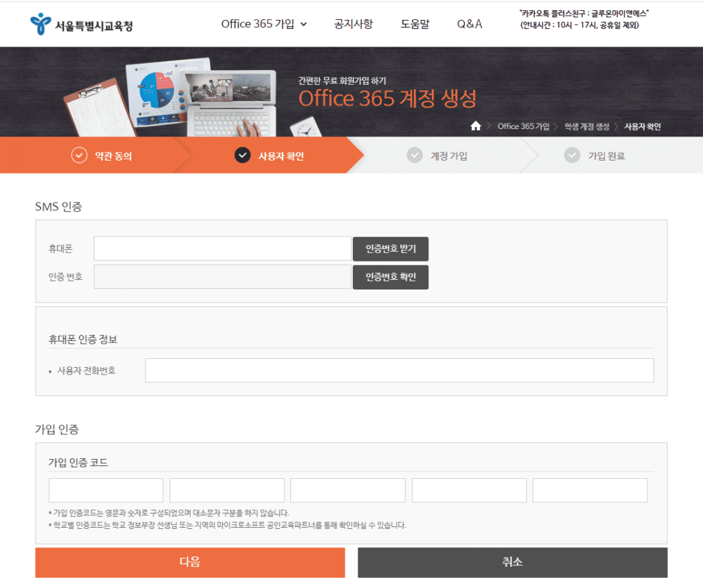The height and width of the screenshot is (588, 703).
Task: Click the 가입 완료 step check icon
Action: pyautogui.click(x=572, y=156)
